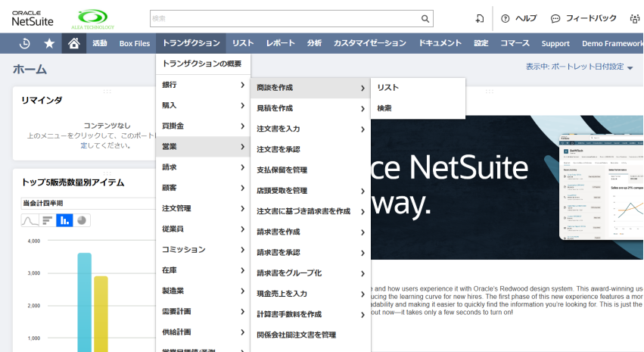Image resolution: width=644 pixels, height=352 pixels.
Task: Expand the 従業員 submenu
Action: click(x=204, y=229)
